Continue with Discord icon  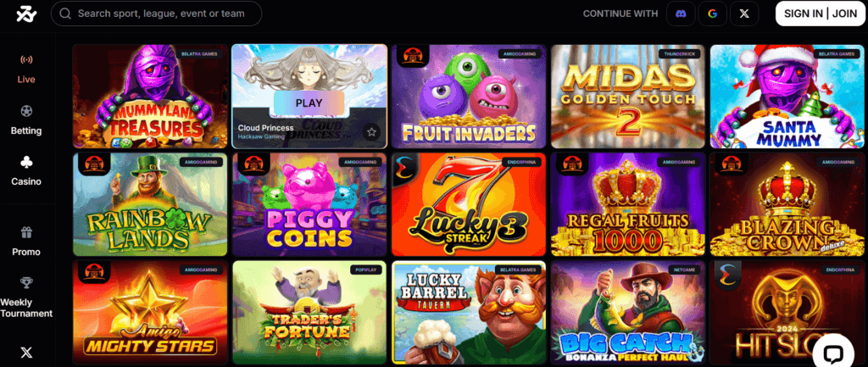pos(681,14)
